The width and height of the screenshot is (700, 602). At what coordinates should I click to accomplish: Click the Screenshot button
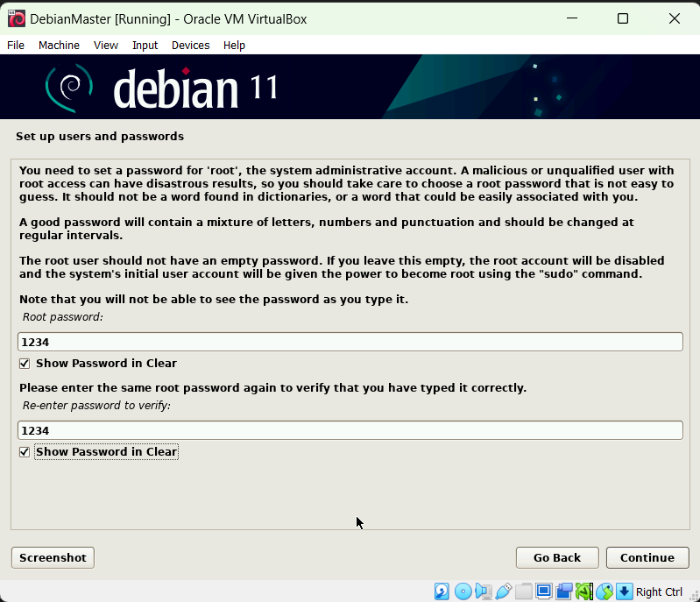pos(53,558)
